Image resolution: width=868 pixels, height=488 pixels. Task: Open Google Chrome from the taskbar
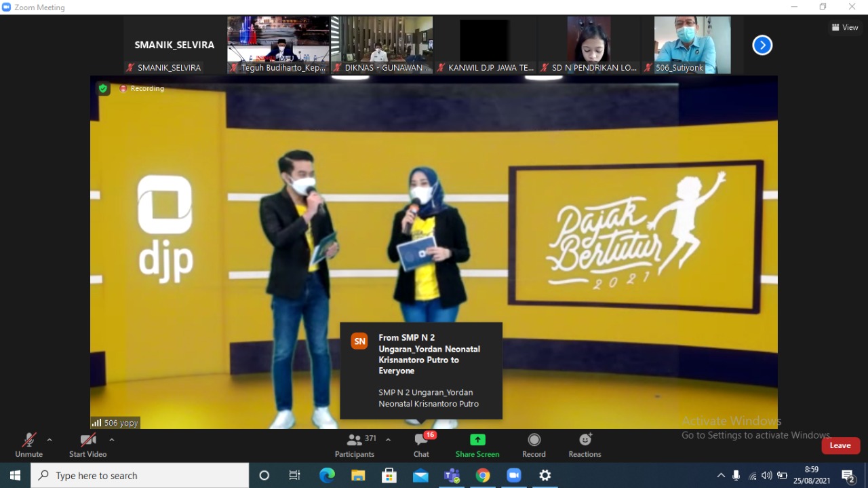[x=483, y=476]
